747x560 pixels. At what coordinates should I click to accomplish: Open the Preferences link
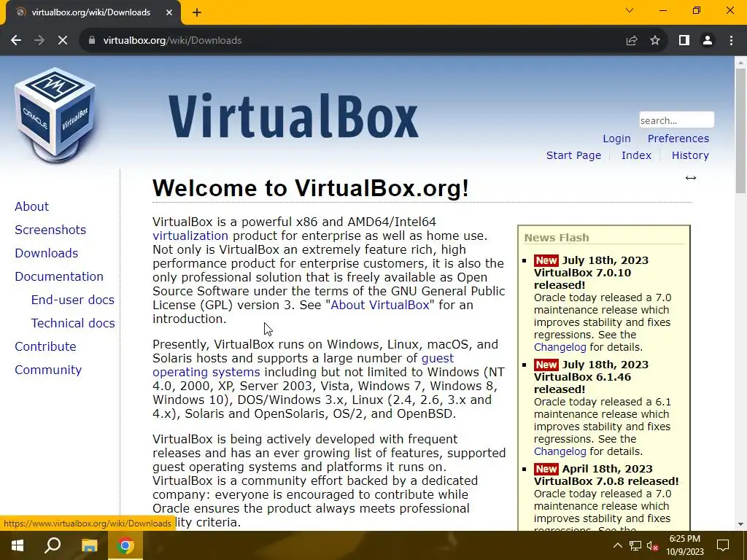[x=678, y=139]
